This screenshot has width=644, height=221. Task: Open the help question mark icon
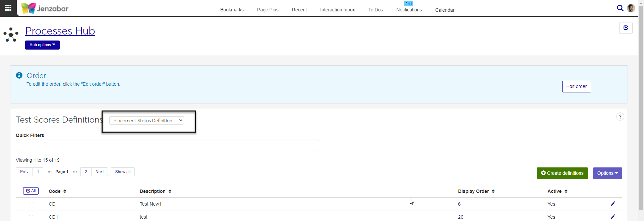coord(620,117)
